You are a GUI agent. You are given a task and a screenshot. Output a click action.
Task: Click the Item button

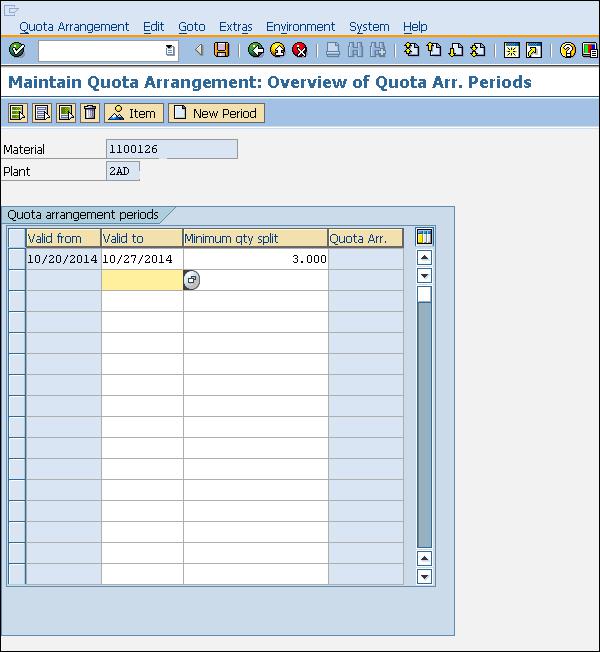coord(134,113)
